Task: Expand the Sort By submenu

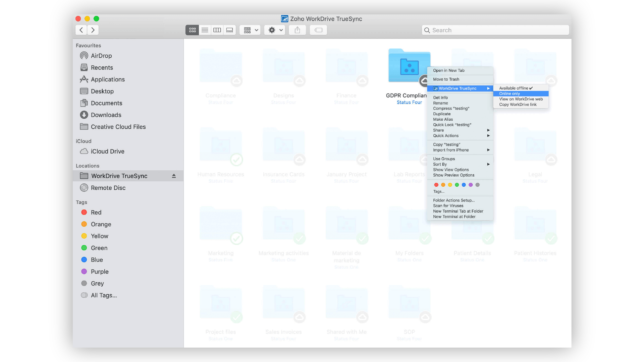Action: pos(440,164)
